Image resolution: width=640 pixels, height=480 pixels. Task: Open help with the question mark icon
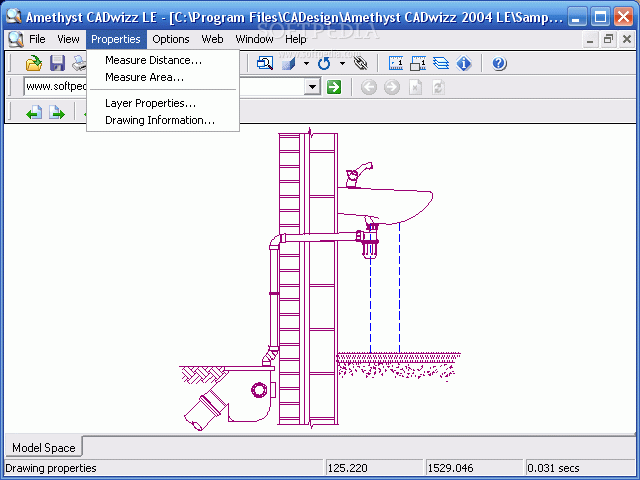(x=499, y=63)
